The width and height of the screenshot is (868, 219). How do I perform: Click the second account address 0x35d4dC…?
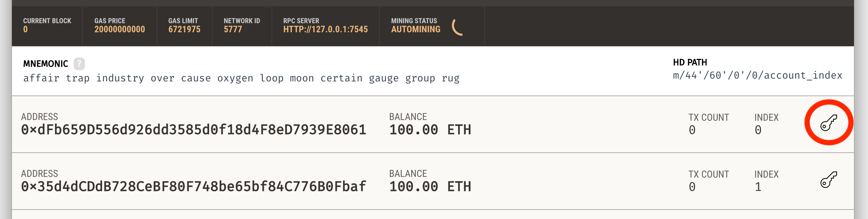(x=194, y=187)
